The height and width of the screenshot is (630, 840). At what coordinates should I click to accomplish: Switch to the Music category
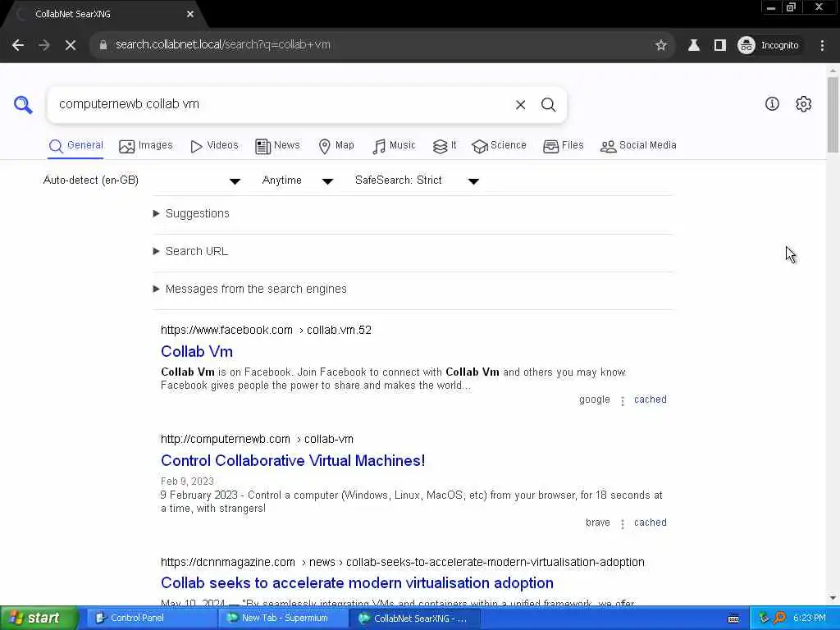pos(394,146)
